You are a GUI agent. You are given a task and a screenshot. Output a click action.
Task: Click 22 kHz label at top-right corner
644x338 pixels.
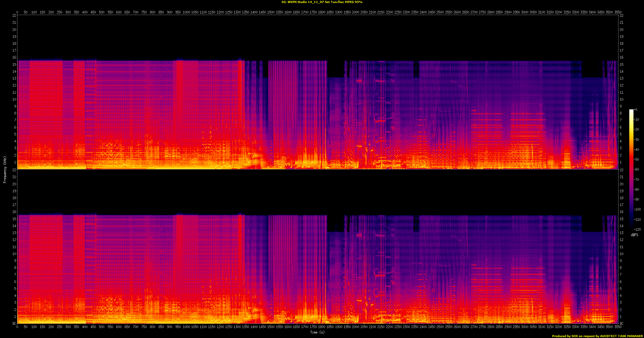[621, 16]
